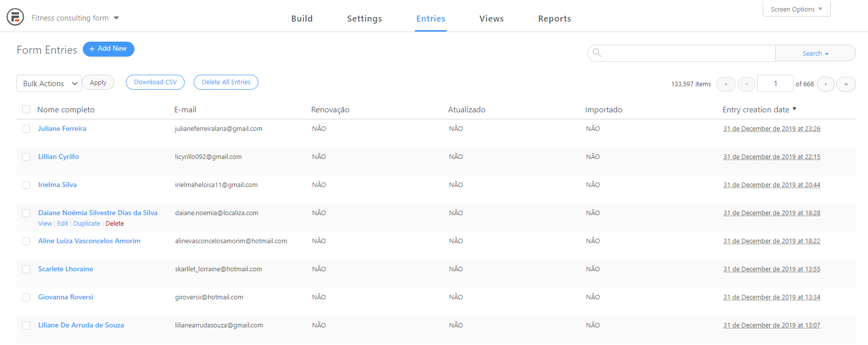Click the plus Add New button

(x=108, y=49)
